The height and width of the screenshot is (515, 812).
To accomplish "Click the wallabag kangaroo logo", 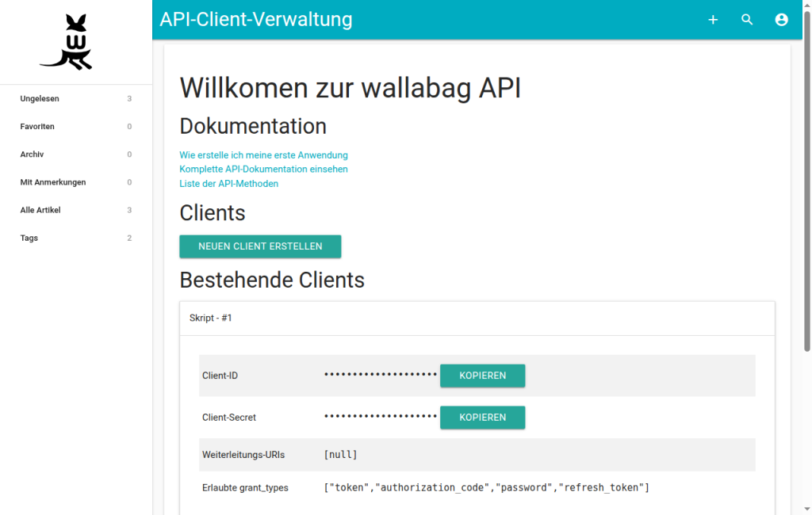I will [x=67, y=42].
